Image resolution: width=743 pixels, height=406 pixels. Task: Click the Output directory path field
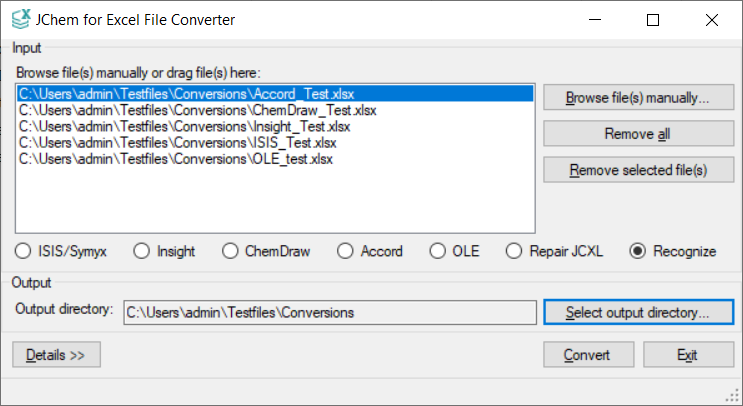(x=329, y=312)
